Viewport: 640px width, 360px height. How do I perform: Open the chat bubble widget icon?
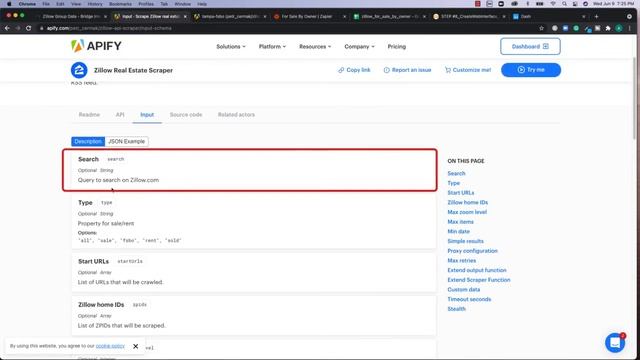click(x=615, y=342)
